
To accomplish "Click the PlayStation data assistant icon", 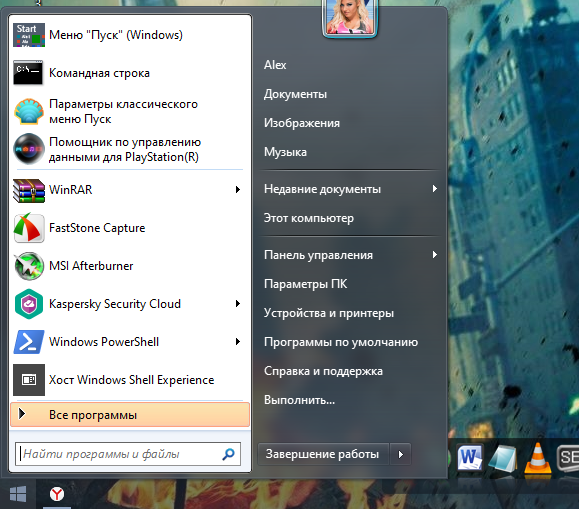I will point(29,149).
